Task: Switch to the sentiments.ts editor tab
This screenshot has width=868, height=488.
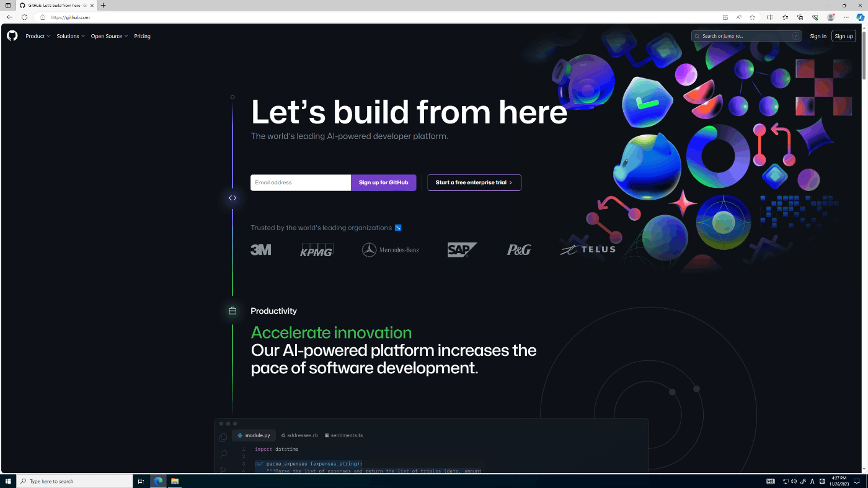Action: pos(343,435)
